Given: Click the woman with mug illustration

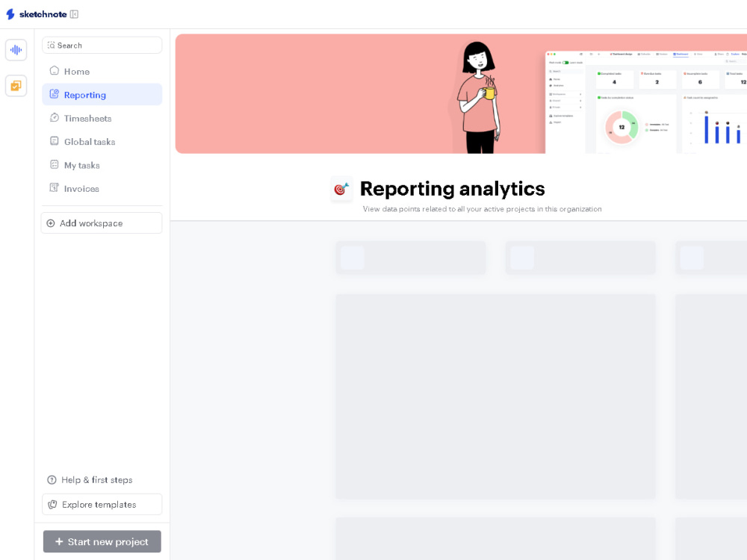Looking at the screenshot, I should [x=478, y=98].
